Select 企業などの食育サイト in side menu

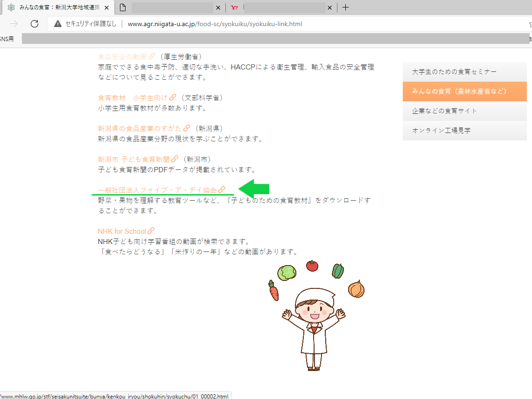coord(464,111)
